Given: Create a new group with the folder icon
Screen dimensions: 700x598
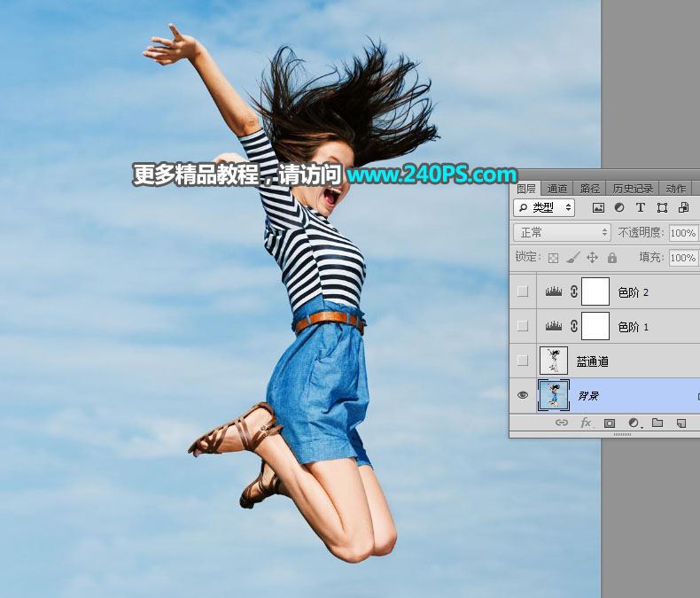Looking at the screenshot, I should click(x=657, y=423).
